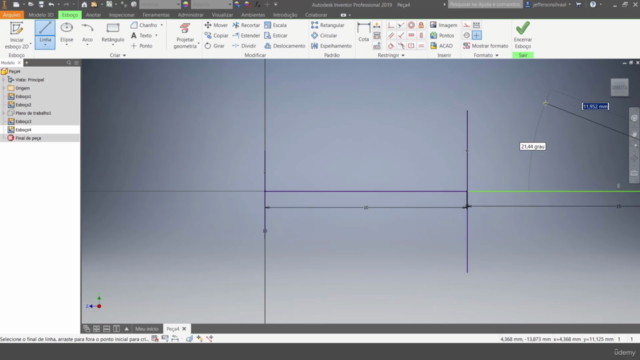Start a new sketch with Iniciar esboço 2D
Viewport: 640px width, 360px height.
click(17, 36)
